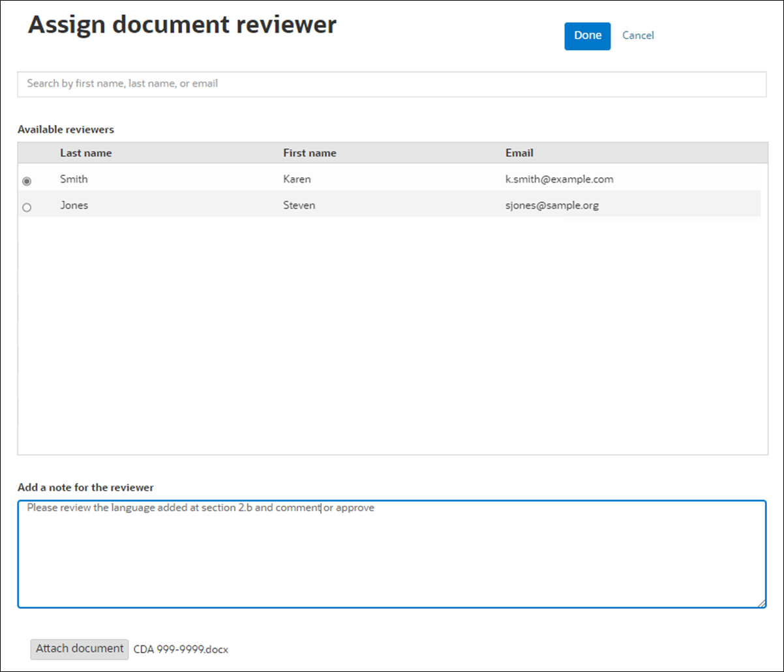
Task: Click the Smith last name cell
Action: [x=74, y=179]
